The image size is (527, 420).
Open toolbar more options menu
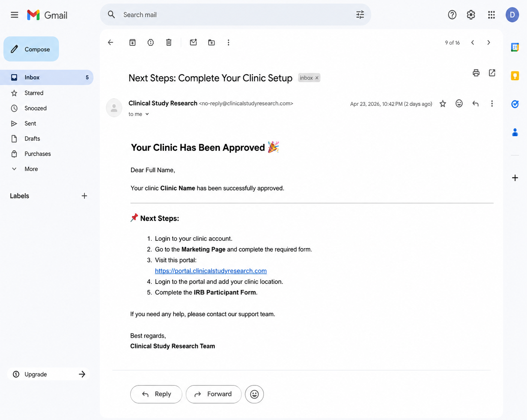[228, 42]
